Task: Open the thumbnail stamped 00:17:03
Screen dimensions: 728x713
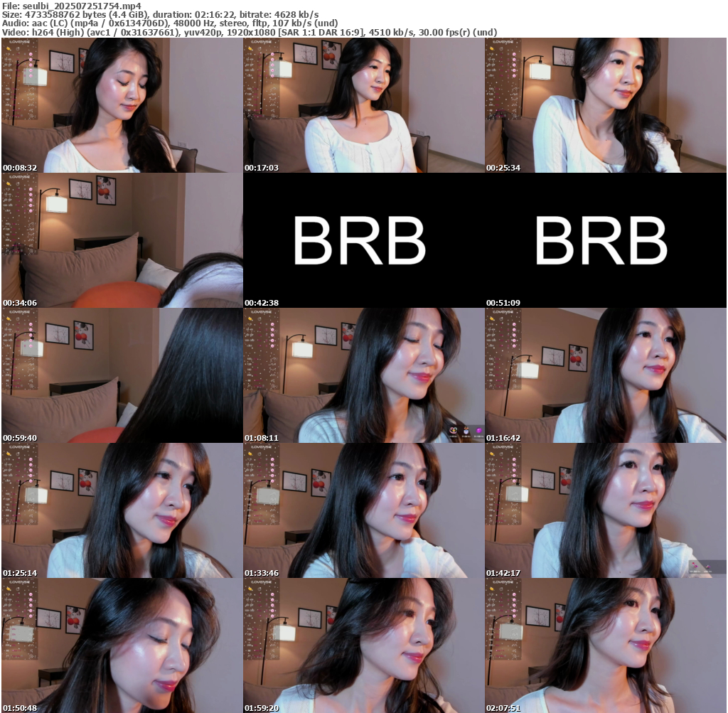Action: pos(364,105)
